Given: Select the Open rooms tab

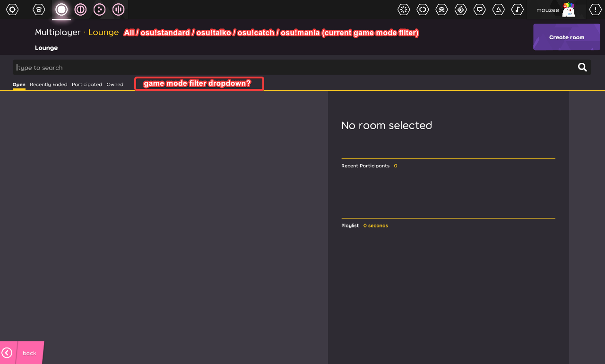Looking at the screenshot, I should 19,85.
